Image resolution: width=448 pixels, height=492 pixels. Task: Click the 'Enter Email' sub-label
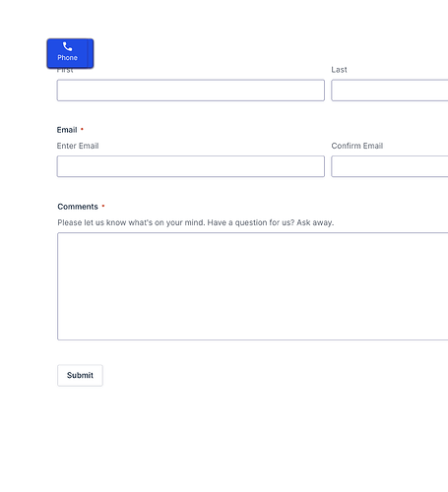(78, 146)
